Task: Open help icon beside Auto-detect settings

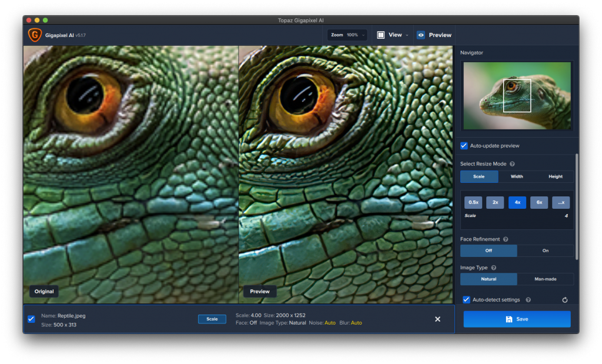Action: pyautogui.click(x=529, y=300)
